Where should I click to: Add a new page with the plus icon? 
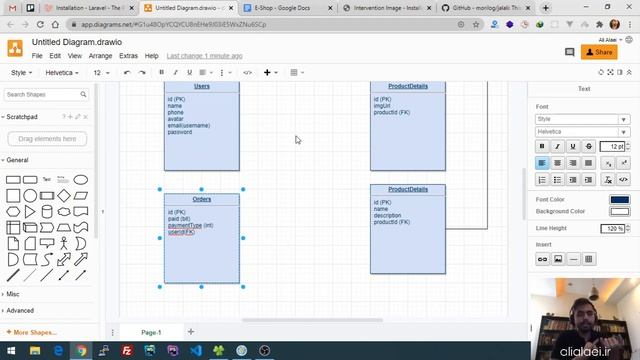[x=191, y=332]
